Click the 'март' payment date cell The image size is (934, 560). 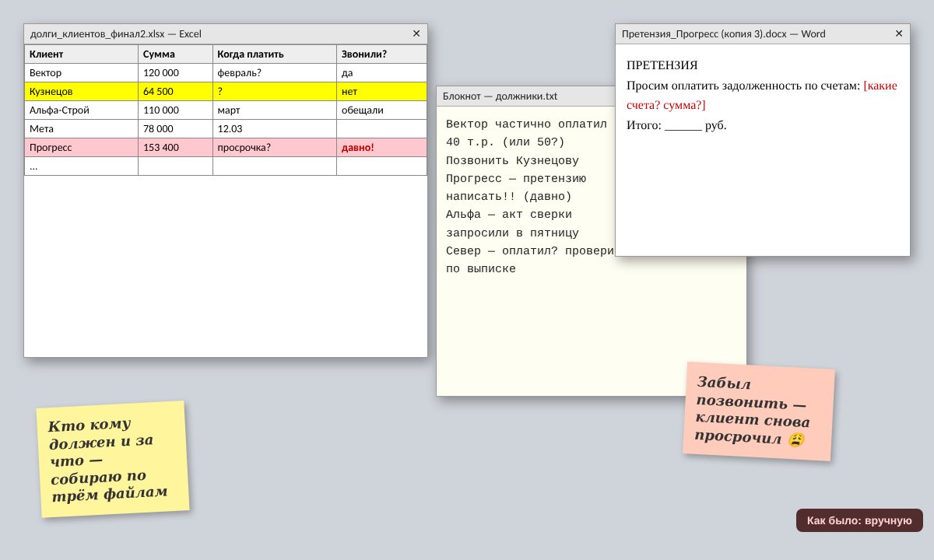(x=275, y=110)
